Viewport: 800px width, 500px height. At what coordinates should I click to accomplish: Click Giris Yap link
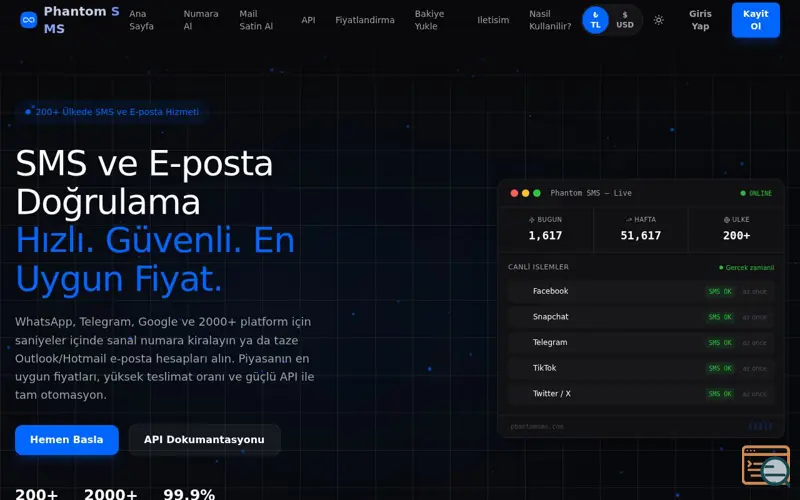(x=701, y=20)
